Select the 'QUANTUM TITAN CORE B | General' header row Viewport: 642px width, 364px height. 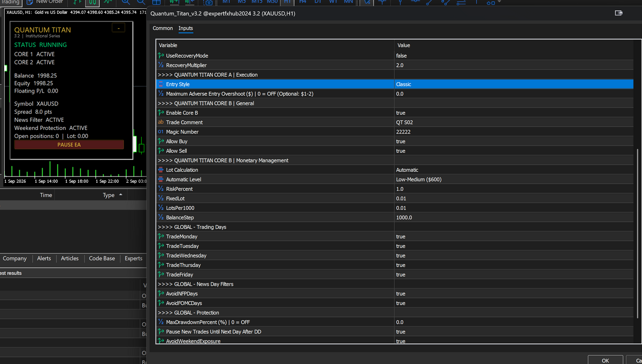coord(395,103)
